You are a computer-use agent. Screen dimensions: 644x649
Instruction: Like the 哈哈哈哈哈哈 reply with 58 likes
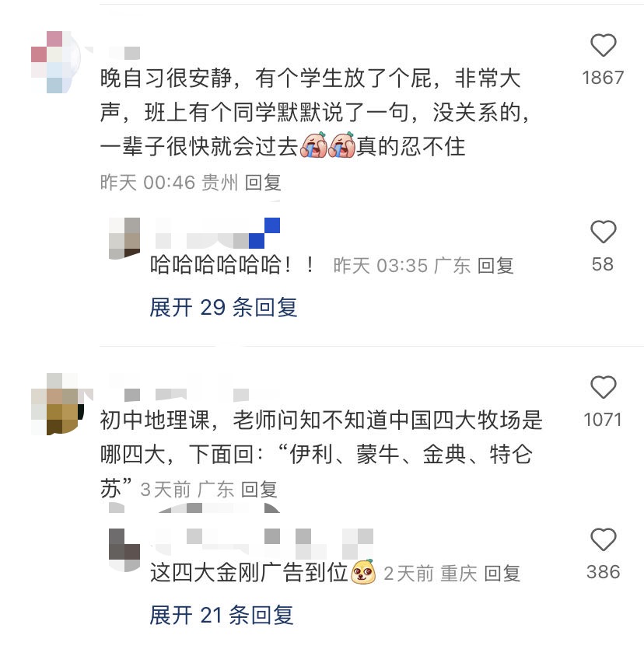pyautogui.click(x=603, y=232)
